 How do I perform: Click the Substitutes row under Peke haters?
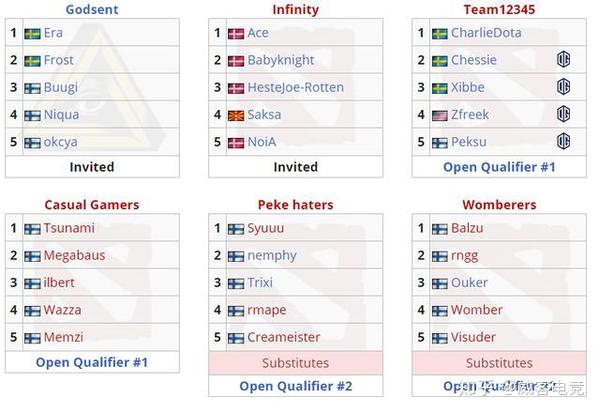click(296, 363)
